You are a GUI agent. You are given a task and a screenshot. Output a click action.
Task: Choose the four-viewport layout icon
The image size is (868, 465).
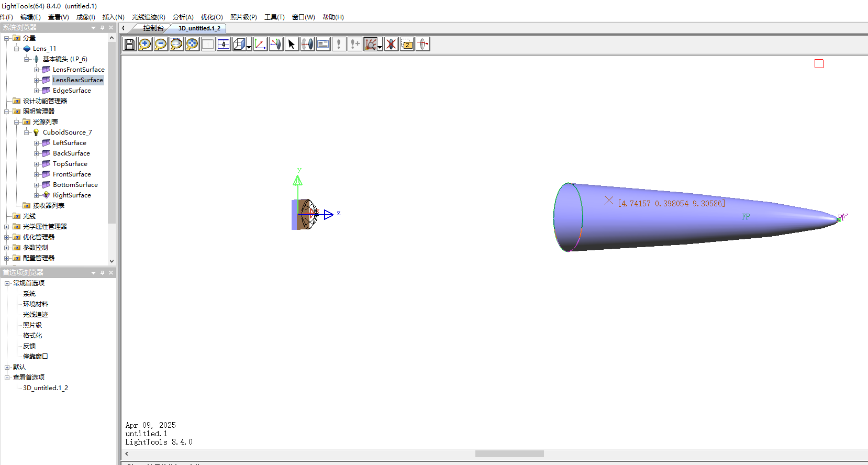coord(224,45)
